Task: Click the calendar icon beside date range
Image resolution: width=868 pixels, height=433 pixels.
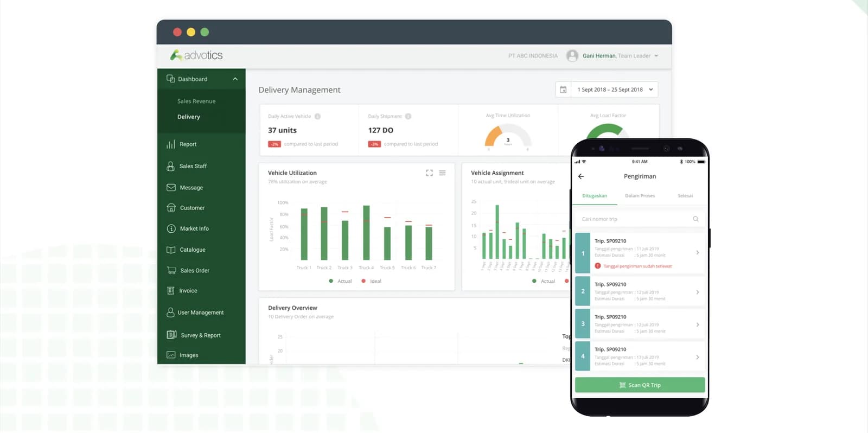Action: (x=563, y=90)
